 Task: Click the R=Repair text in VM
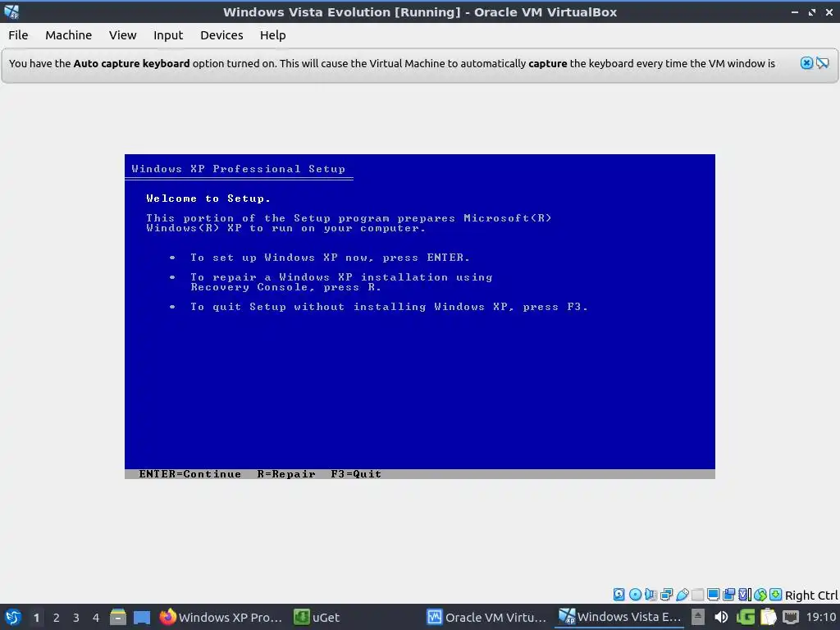coord(286,474)
